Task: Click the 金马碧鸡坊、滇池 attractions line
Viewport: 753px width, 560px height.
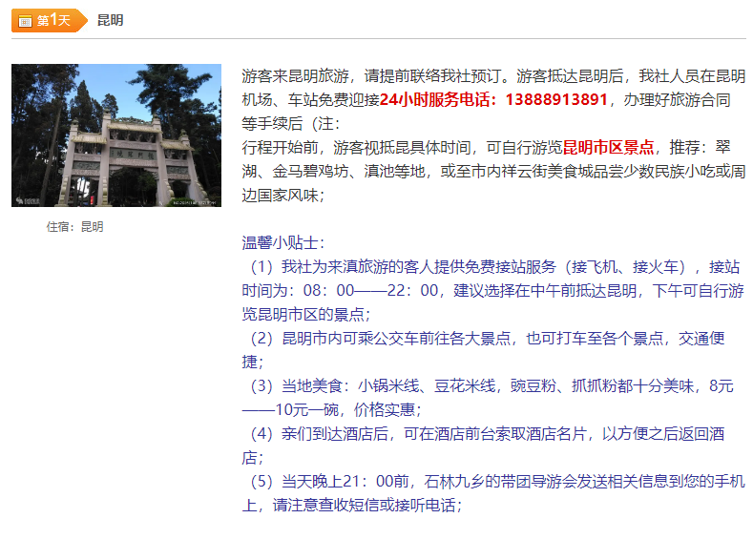Action: coord(493,172)
